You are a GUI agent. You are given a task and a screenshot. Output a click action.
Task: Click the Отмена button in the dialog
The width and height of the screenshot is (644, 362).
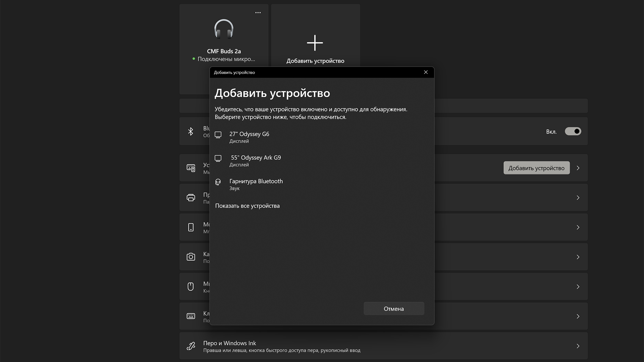pyautogui.click(x=394, y=308)
